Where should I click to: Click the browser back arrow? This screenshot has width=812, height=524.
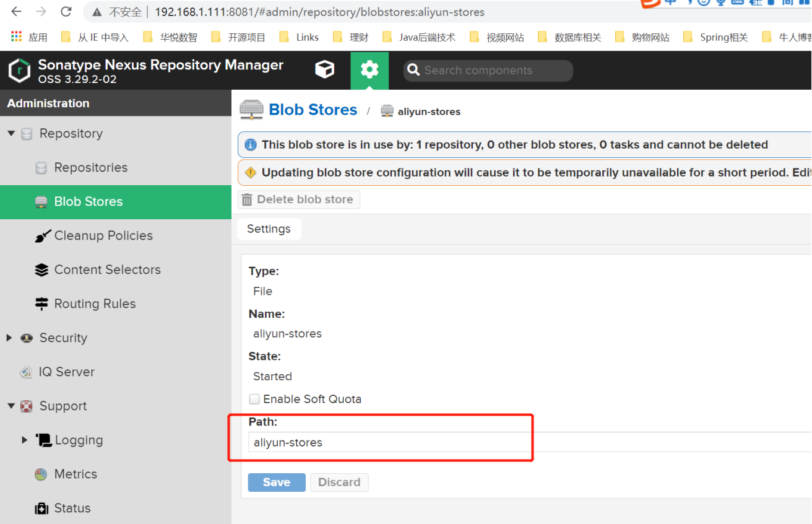[16, 12]
